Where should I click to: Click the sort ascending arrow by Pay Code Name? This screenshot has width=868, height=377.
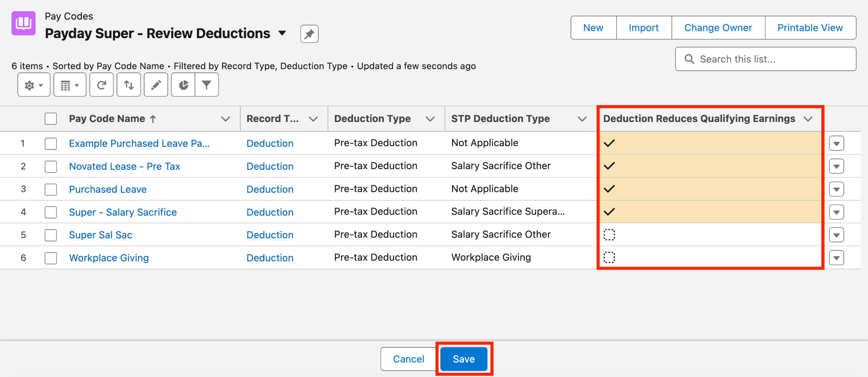(153, 119)
